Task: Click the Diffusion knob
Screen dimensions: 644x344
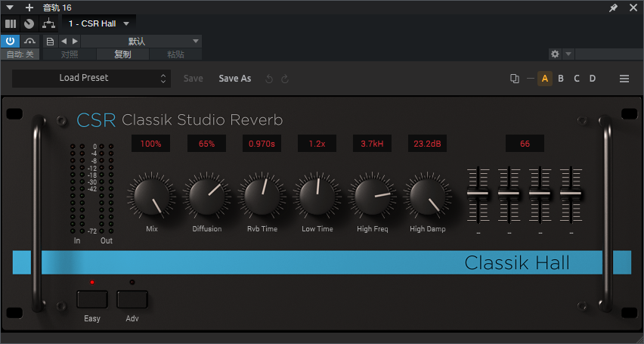Action: 207,197
